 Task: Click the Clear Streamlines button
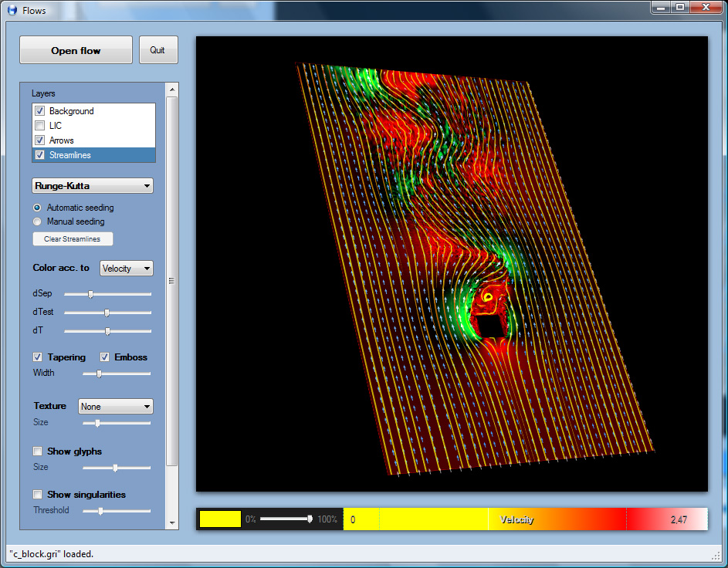click(73, 239)
